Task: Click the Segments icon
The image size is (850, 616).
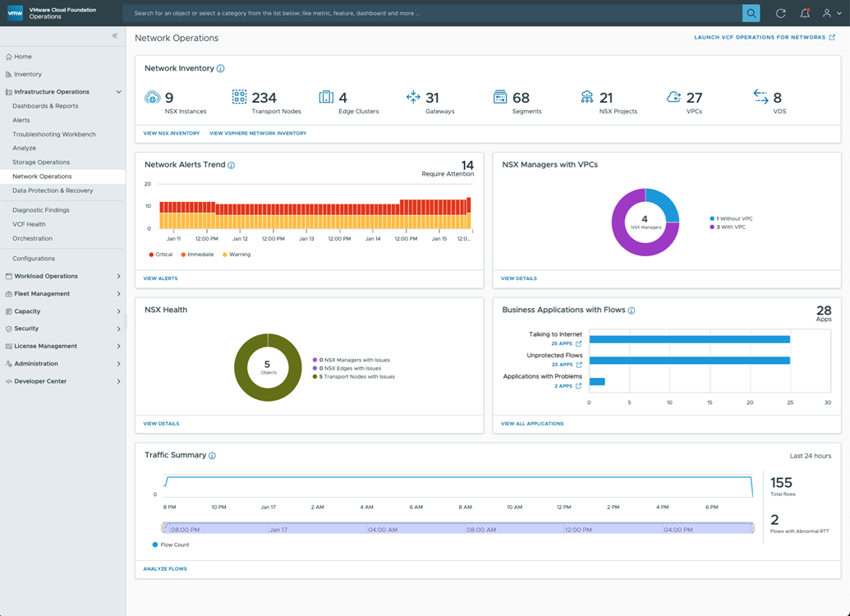Action: [500, 97]
